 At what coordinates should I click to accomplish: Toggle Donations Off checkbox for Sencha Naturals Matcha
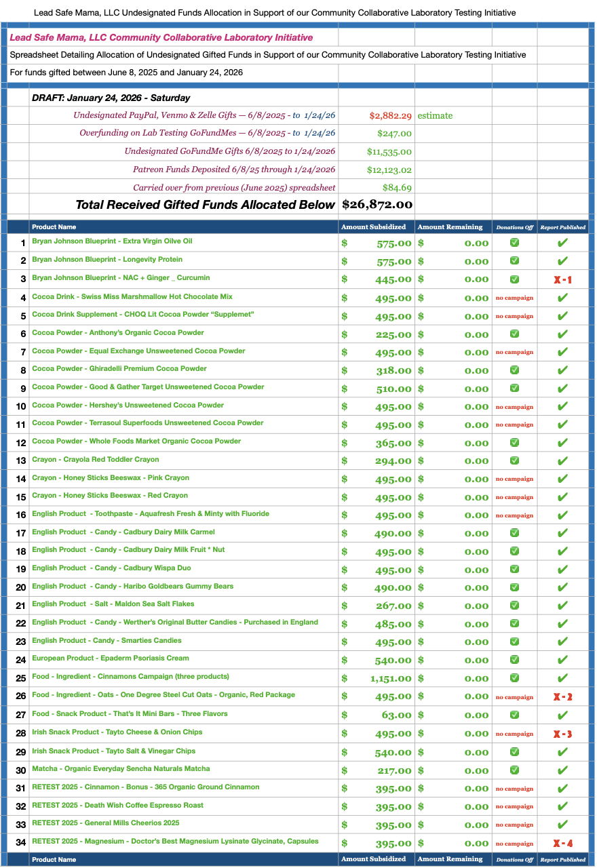514,770
